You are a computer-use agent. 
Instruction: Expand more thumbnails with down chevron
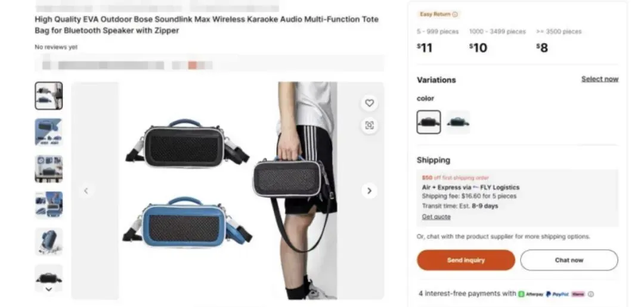coord(49,289)
